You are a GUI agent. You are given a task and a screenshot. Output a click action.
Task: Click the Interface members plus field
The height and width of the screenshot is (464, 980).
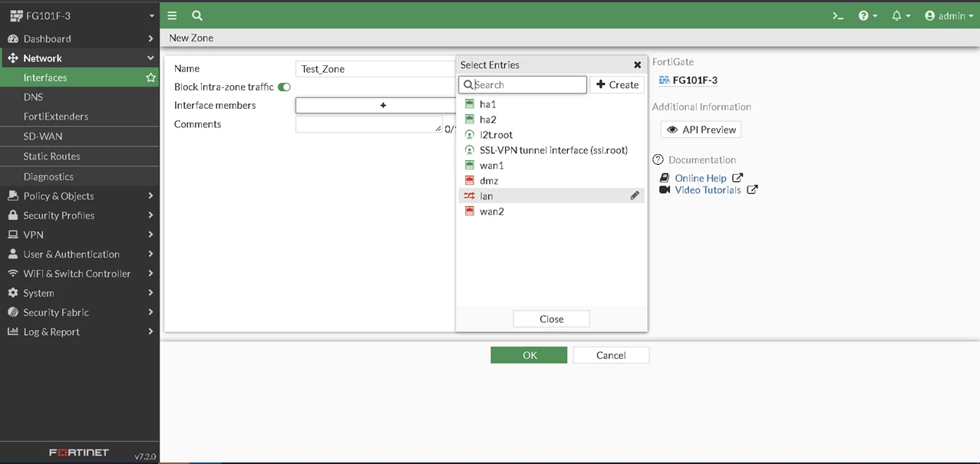tap(376, 105)
